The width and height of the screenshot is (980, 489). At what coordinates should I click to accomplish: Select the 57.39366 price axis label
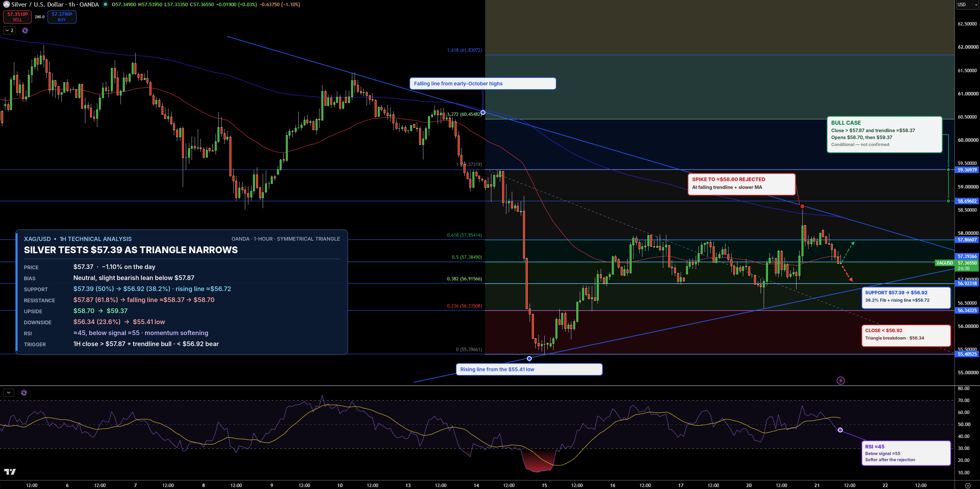967,256
